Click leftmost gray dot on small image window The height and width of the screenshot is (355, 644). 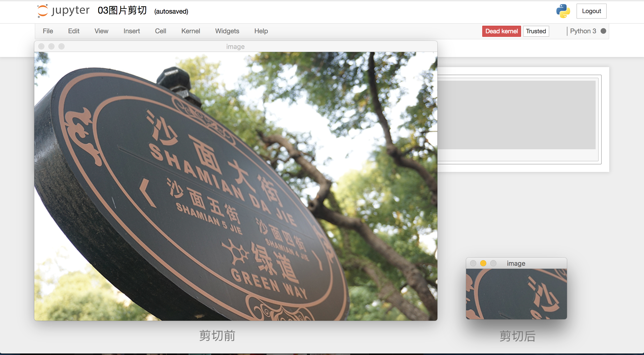[x=473, y=263]
